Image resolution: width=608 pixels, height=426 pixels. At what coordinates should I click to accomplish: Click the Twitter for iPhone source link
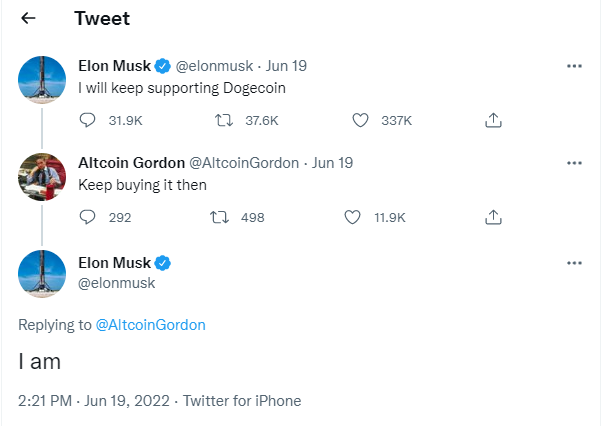(x=242, y=401)
